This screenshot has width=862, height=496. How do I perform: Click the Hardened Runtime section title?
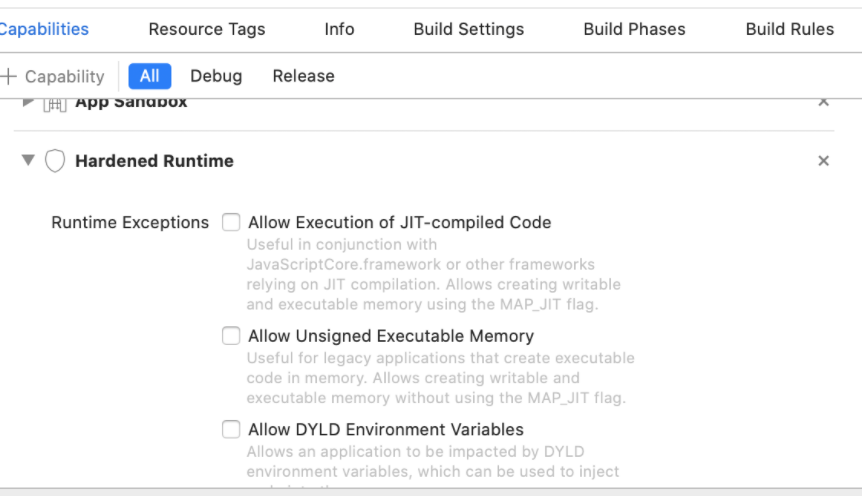pyautogui.click(x=154, y=161)
